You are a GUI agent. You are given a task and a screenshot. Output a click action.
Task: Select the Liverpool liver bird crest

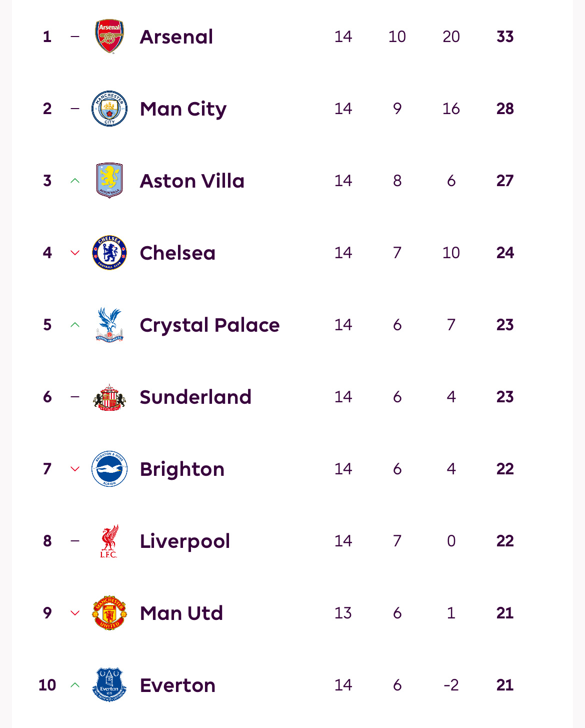[x=109, y=541]
